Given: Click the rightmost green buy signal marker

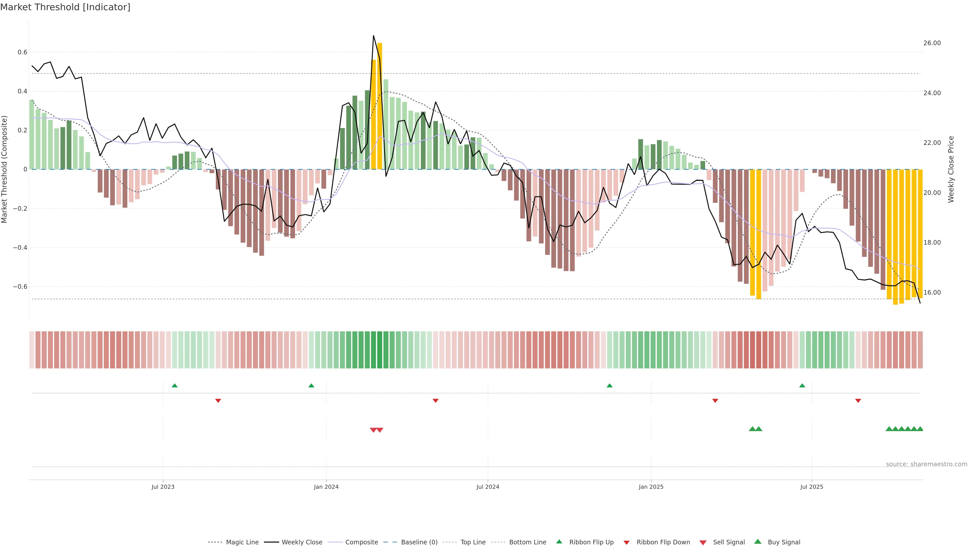Looking at the screenshot, I should [x=920, y=429].
